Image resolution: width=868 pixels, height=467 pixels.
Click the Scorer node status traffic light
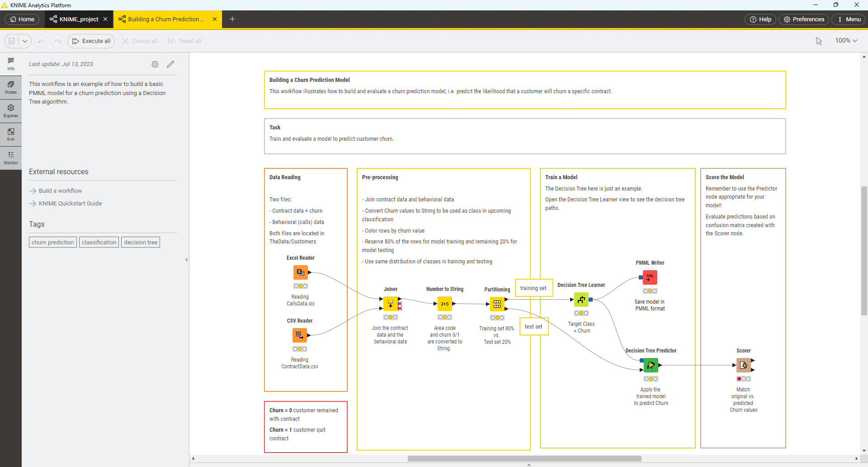click(x=744, y=379)
